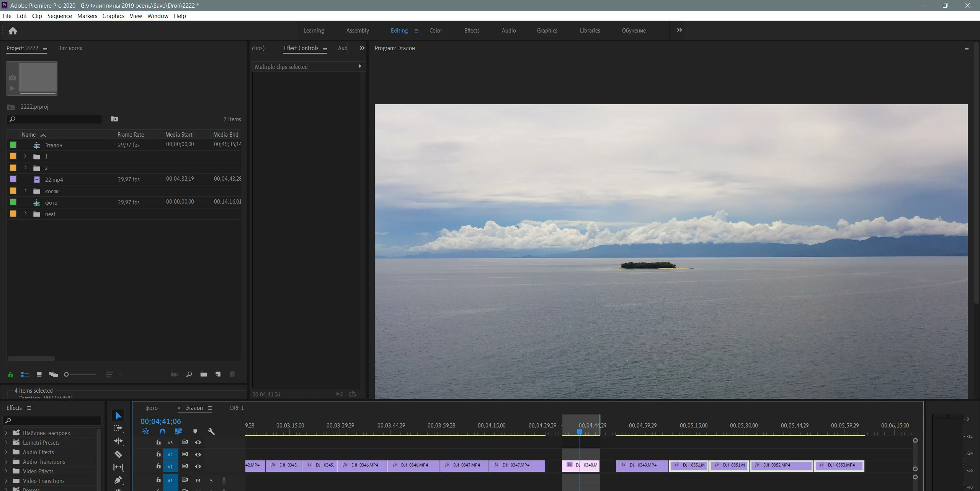The height and width of the screenshot is (491, 980).
Task: Toggle V1 track eye visibility
Action: (x=198, y=466)
